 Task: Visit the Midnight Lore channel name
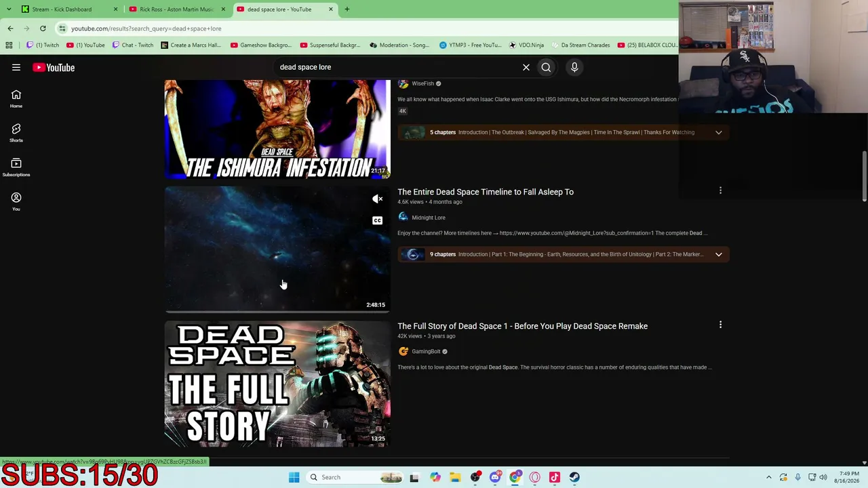point(429,218)
